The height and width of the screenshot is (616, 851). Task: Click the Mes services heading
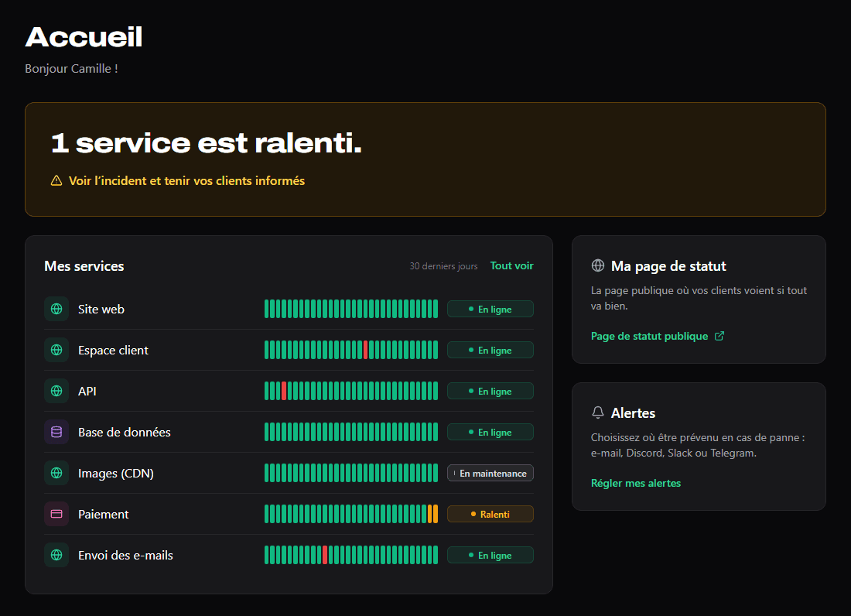click(84, 266)
